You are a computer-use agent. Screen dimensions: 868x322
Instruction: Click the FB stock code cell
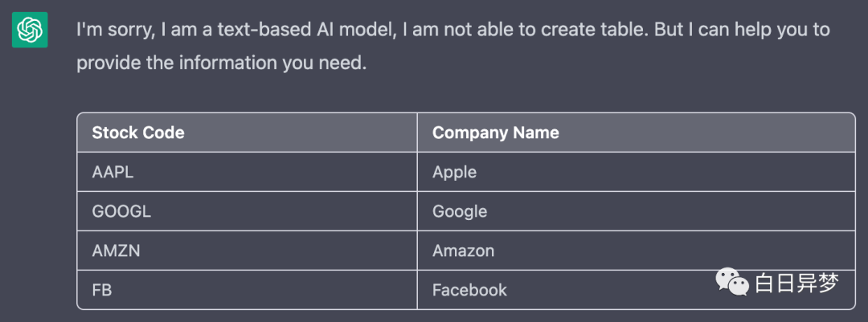point(247,289)
